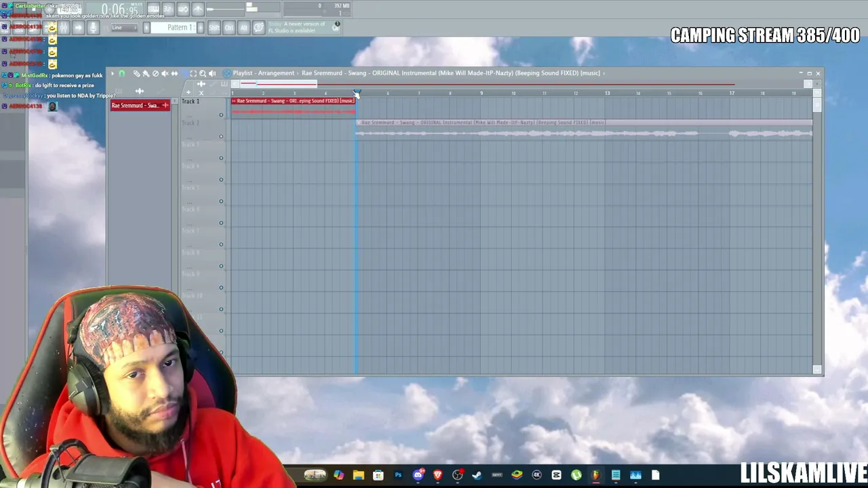Screen dimensions: 868x488
Task: Open Photoshop from the taskbar
Action: click(x=398, y=475)
